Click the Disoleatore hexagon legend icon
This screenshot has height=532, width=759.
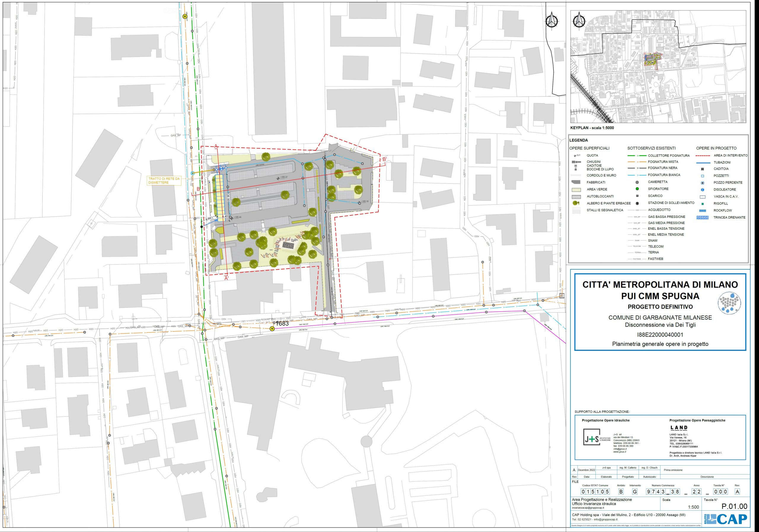pos(702,190)
